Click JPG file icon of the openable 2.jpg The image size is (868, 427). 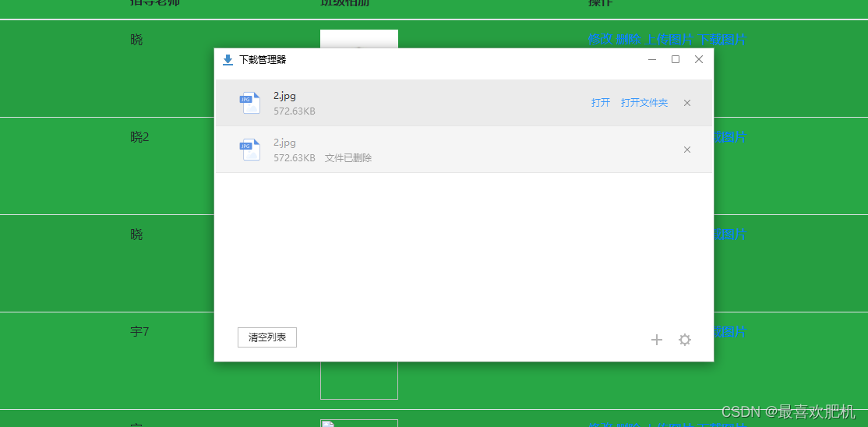click(x=250, y=103)
